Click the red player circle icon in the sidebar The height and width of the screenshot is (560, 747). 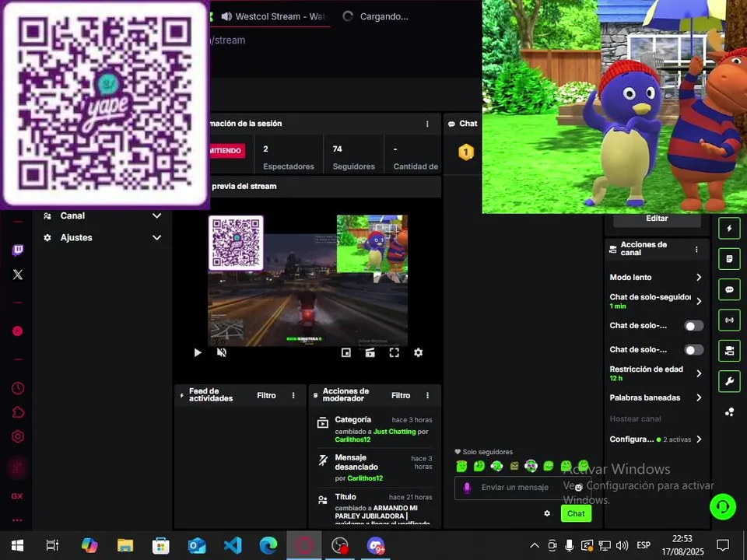pos(18,331)
